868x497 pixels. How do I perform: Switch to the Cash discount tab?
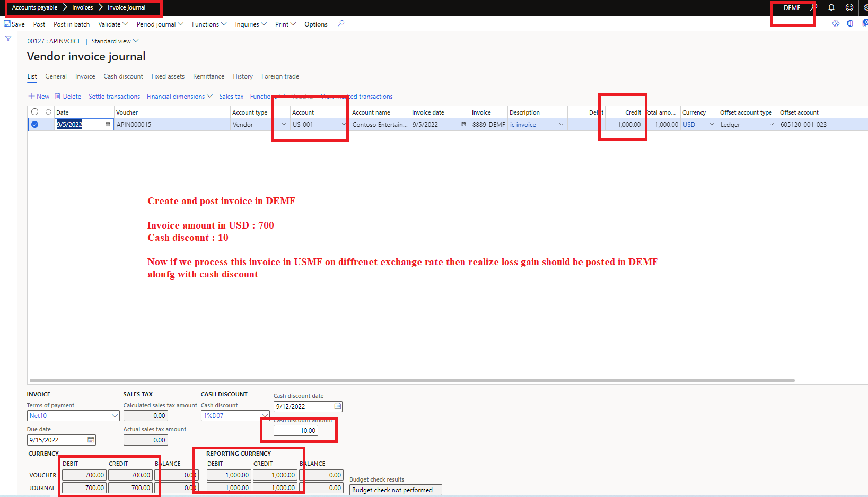123,76
